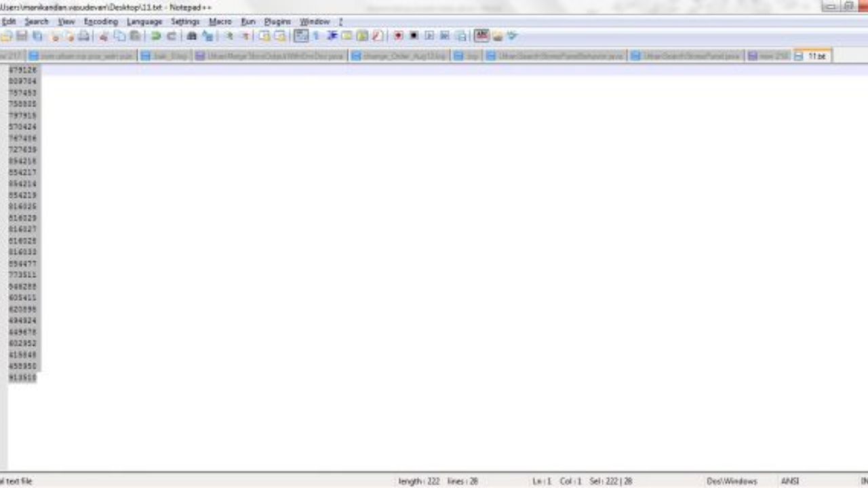This screenshot has height=488, width=868.
Task: Click the 'Sel : 222 | 28' status entry
Action: pos(611,481)
